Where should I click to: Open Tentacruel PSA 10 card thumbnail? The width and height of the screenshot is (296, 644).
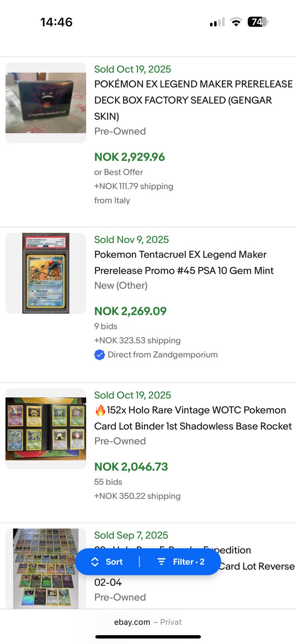click(x=46, y=273)
